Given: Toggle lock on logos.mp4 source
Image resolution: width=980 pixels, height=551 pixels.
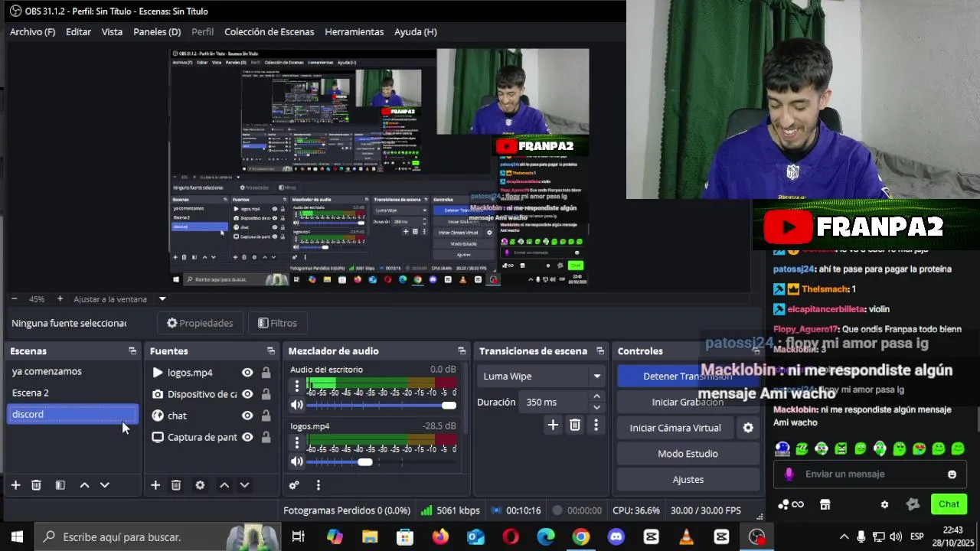Looking at the screenshot, I should pyautogui.click(x=266, y=373).
